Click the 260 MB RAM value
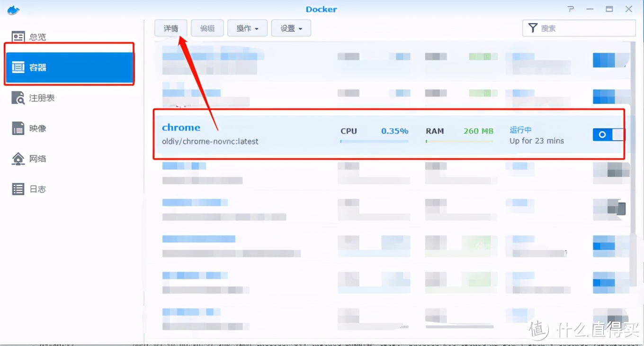The height and width of the screenshot is (346, 644). [478, 131]
